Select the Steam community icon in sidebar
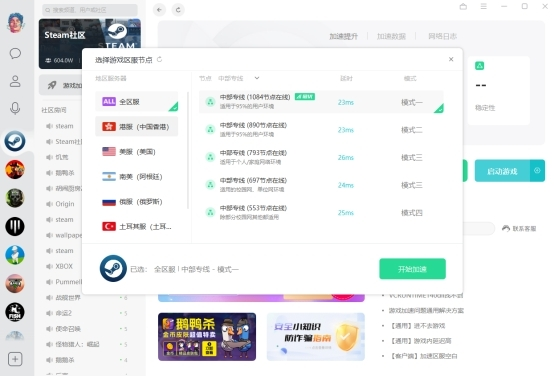554x376 pixels. (x=15, y=141)
